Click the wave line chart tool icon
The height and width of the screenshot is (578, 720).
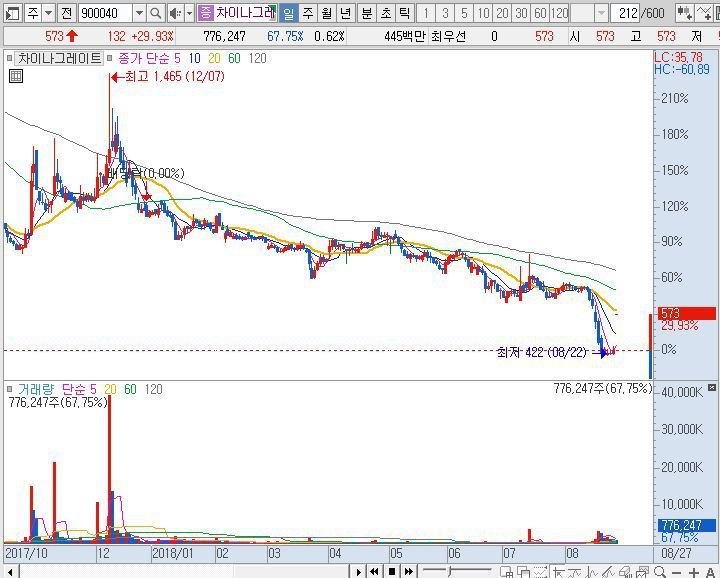591,572
